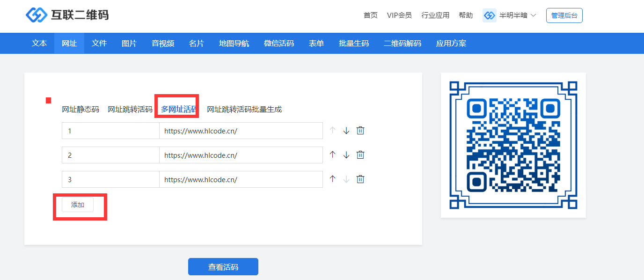This screenshot has width=644, height=280.
Task: Click the move-up arrow in row 1
Action: (333, 131)
